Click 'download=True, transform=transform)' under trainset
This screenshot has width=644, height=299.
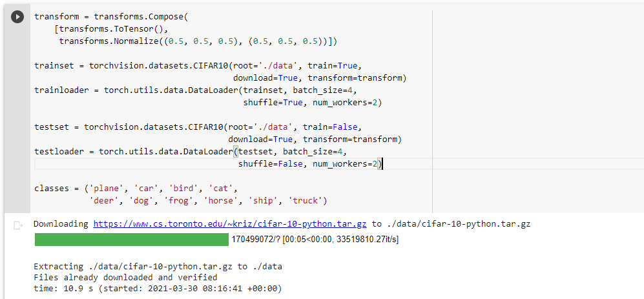coord(320,78)
